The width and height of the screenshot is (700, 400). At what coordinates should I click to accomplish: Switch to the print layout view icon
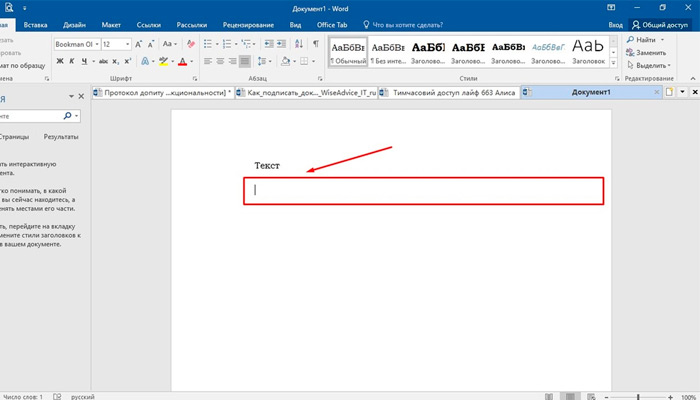(570, 396)
